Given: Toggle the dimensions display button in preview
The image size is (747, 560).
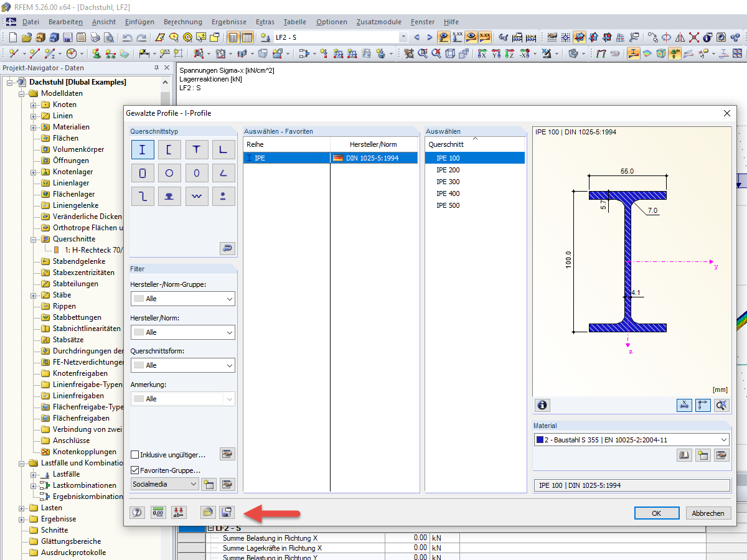Looking at the screenshot, I should [684, 405].
